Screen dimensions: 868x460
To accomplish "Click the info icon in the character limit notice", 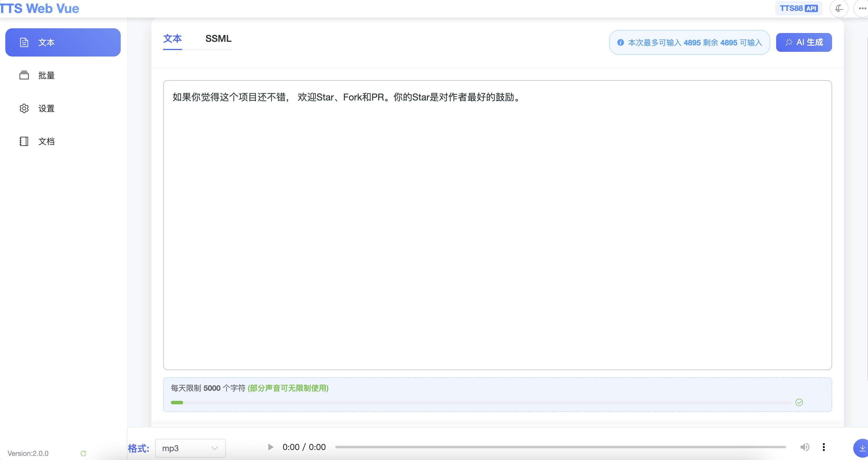I will tap(620, 42).
